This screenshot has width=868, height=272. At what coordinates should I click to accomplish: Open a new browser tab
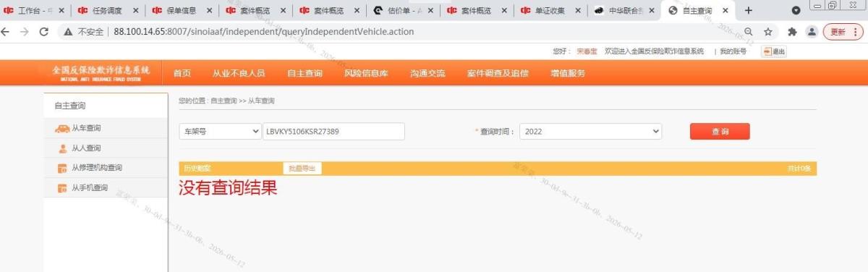pos(749,10)
